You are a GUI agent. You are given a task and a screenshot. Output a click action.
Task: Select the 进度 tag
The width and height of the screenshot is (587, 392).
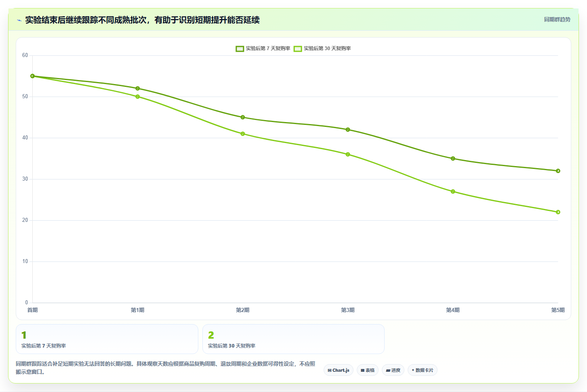point(393,370)
